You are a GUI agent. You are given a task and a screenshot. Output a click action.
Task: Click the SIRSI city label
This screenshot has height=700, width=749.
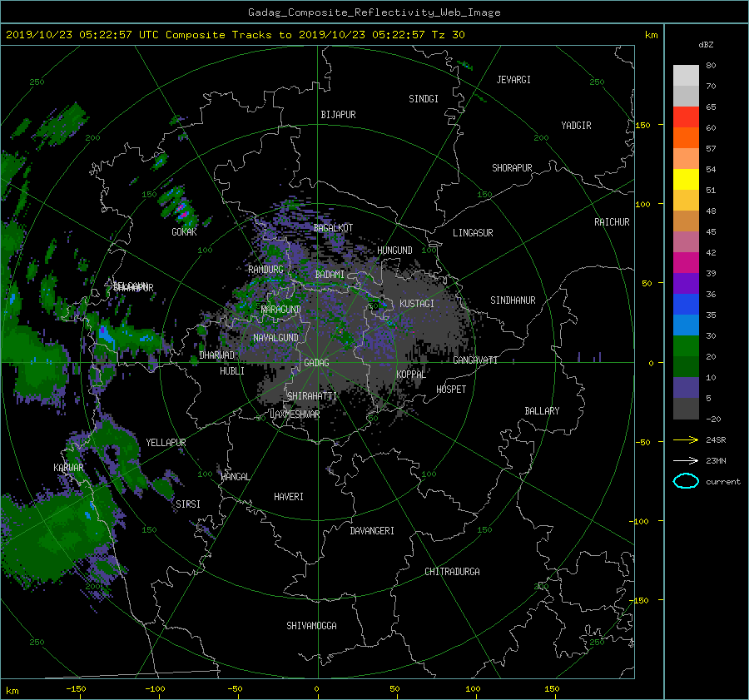[188, 504]
